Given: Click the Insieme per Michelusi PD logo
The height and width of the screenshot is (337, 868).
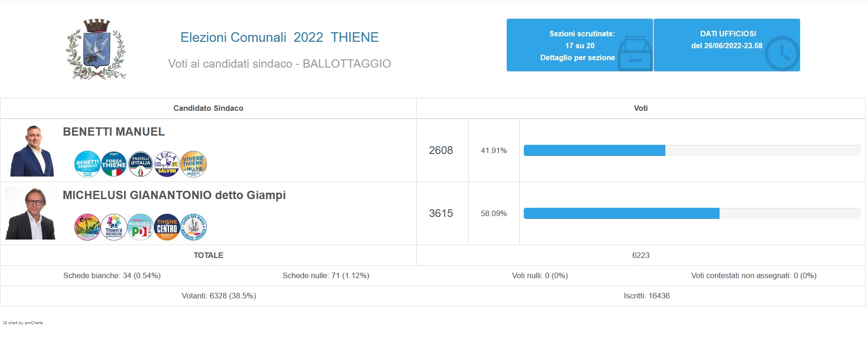Looking at the screenshot, I should coord(141,227).
